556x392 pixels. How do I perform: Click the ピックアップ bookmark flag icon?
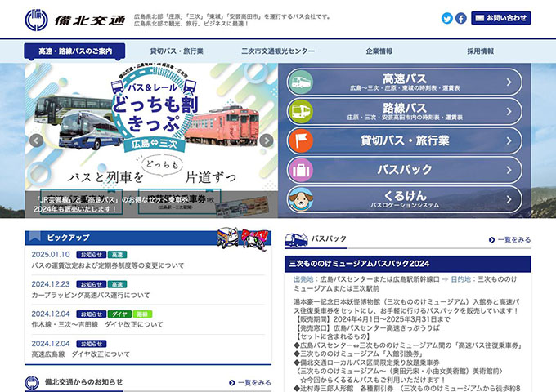point(34,237)
